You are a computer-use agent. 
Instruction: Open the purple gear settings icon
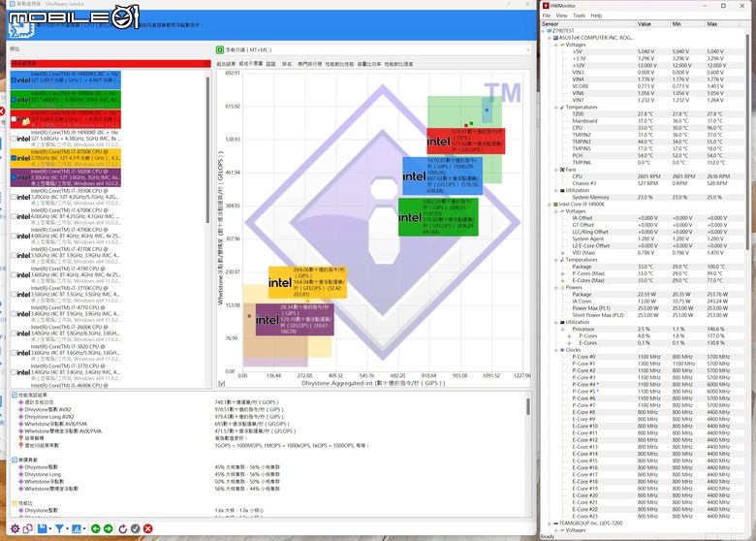pyautogui.click(x=15, y=529)
